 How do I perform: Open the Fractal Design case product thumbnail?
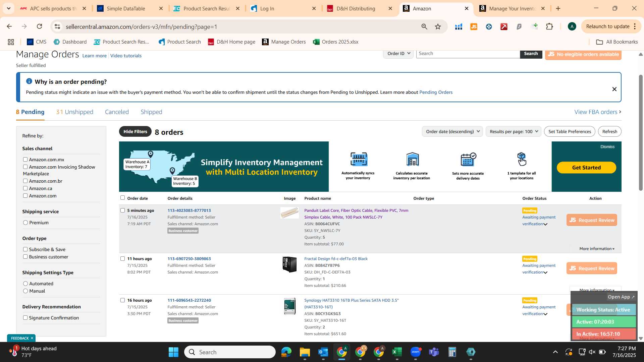click(x=289, y=264)
